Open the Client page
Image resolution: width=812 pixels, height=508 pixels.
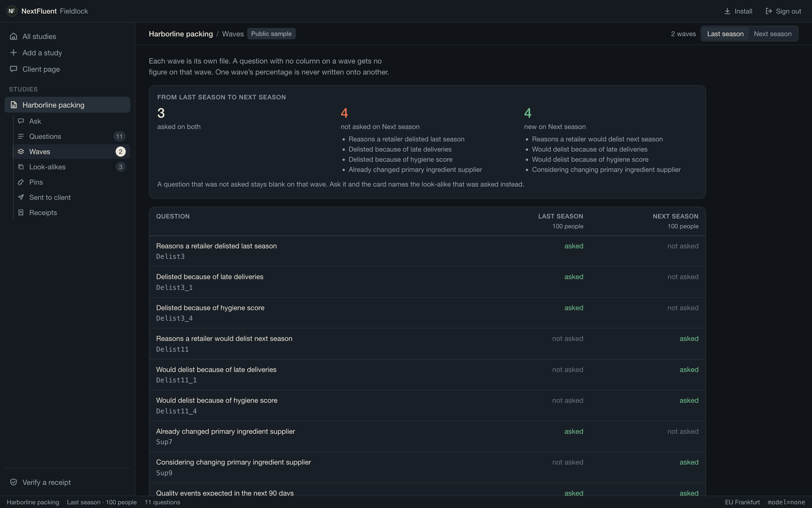click(68, 69)
